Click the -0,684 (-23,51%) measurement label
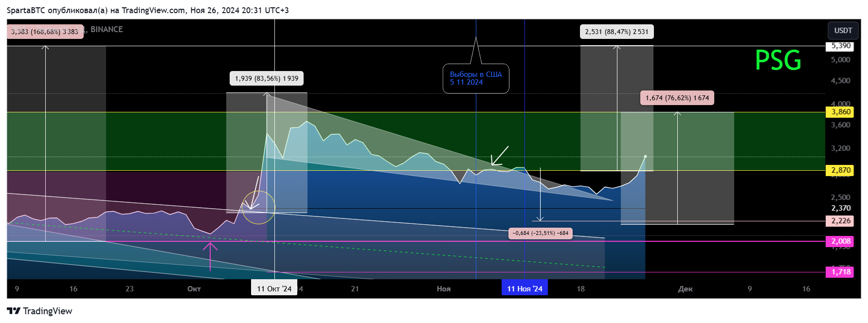This screenshot has width=868, height=323. click(x=540, y=233)
